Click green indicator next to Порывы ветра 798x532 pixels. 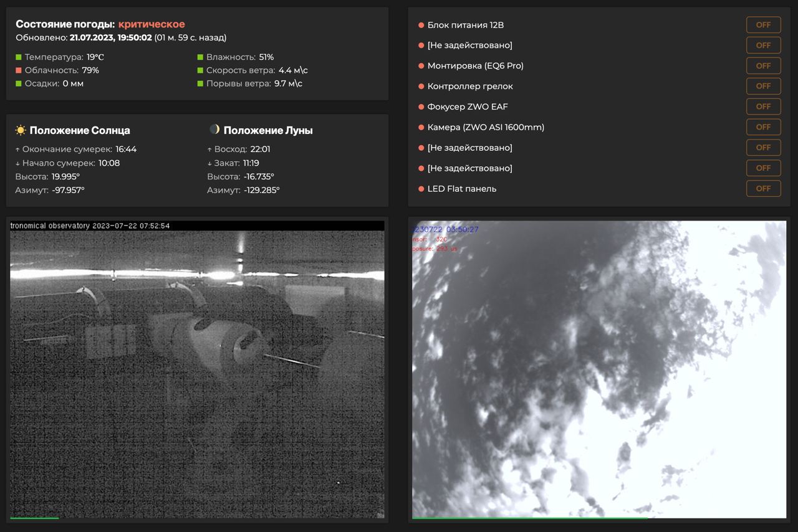(200, 83)
